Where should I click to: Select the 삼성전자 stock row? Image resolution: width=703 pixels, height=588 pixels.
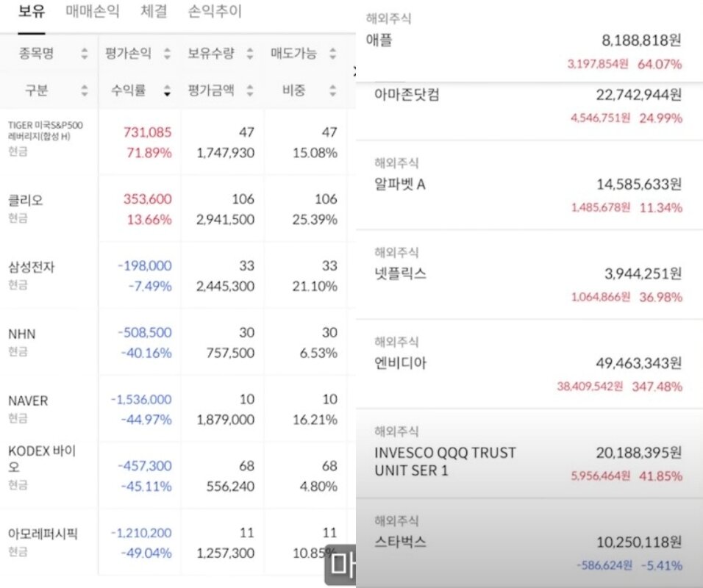point(32,267)
